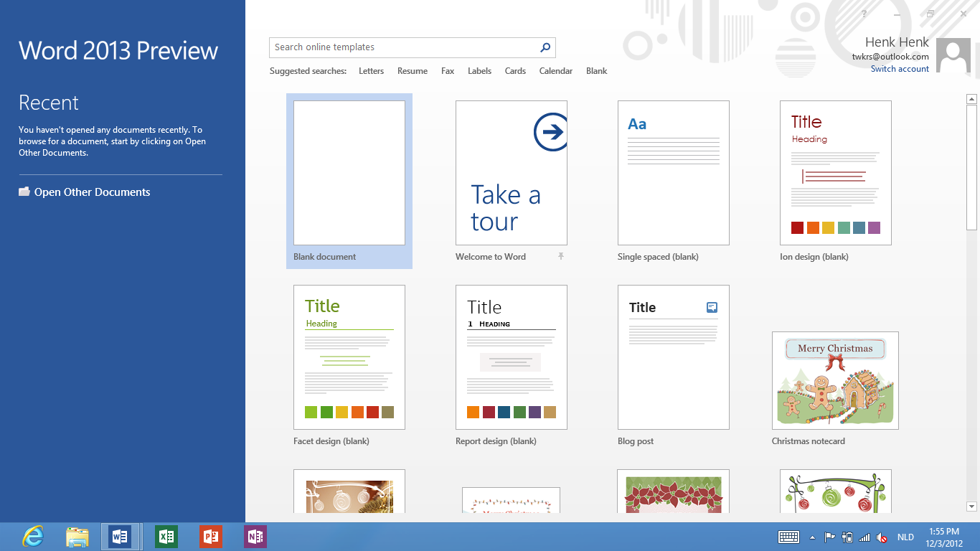Viewport: 980px width, 551px height.
Task: Click the user name Henk Henk
Action: (x=897, y=42)
